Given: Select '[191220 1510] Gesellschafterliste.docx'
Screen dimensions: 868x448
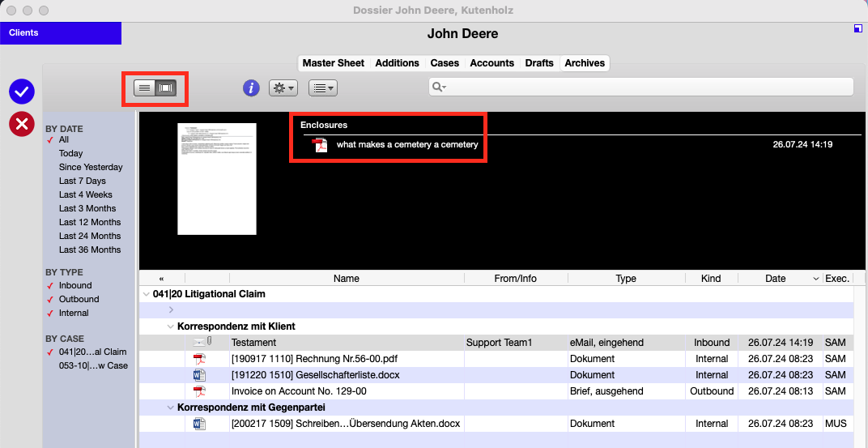Looking at the screenshot, I should [x=316, y=375].
